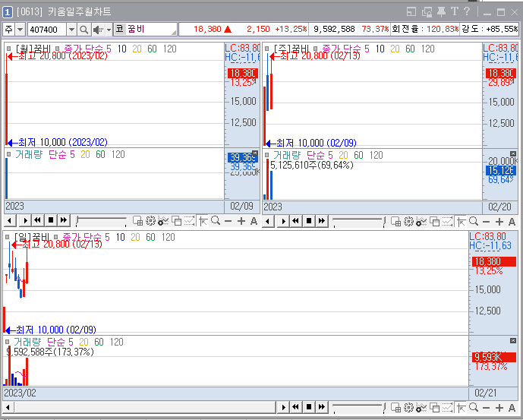This screenshot has height=420, width=523.
Task: Expand stock code 407400 history dropdown
Action: point(71,30)
